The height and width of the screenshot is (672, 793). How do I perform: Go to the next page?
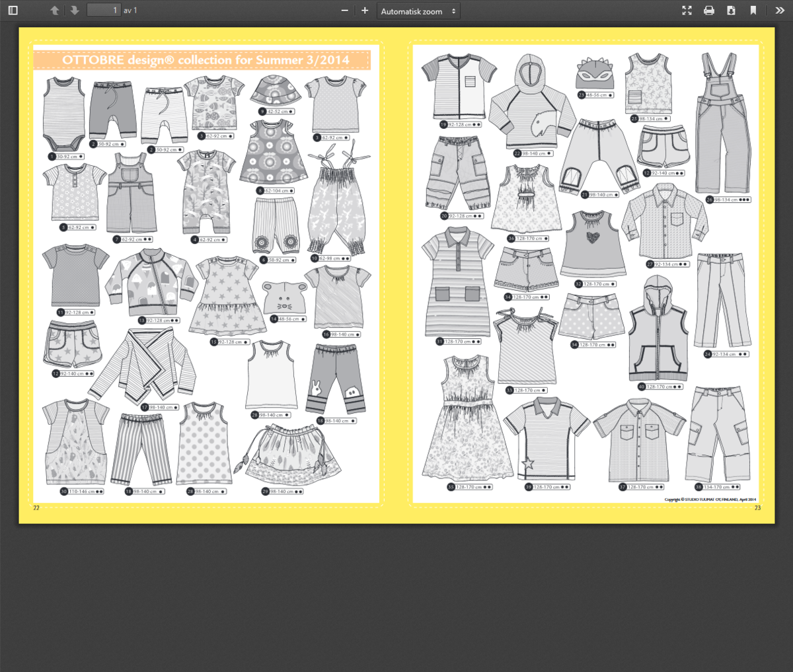(x=74, y=11)
